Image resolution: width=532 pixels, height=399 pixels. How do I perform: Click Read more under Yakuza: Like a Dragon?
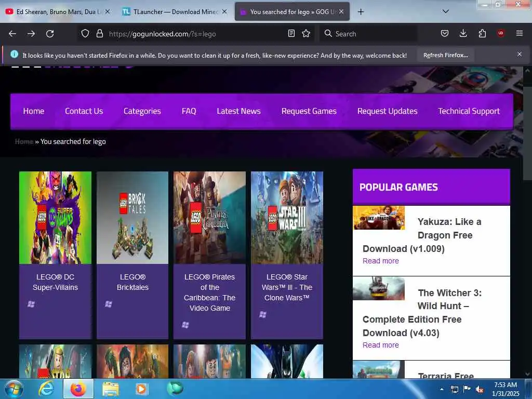381,261
